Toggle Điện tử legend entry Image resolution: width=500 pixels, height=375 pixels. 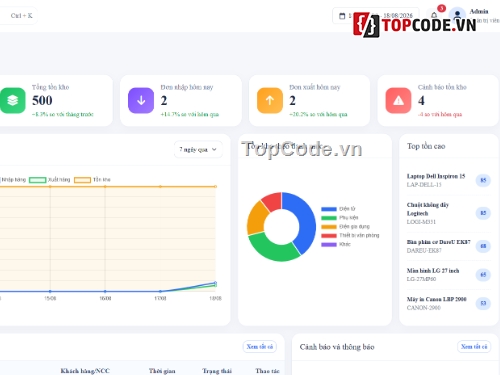[338, 209]
